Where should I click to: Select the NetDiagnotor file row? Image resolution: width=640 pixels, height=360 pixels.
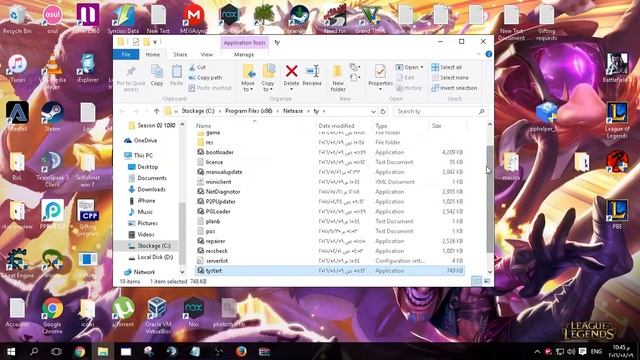click(x=330, y=192)
